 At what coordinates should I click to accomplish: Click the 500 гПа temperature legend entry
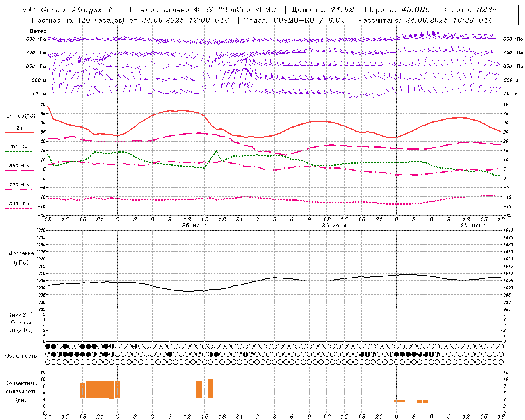19,204
